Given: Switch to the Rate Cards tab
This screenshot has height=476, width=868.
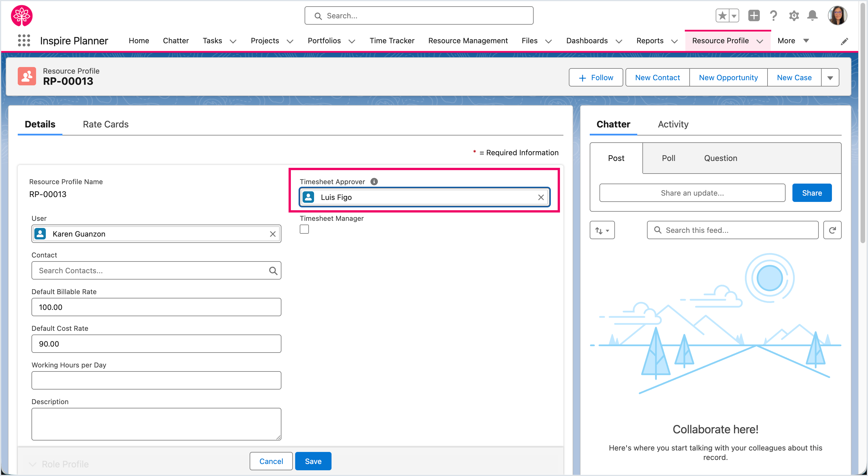Looking at the screenshot, I should [x=105, y=124].
